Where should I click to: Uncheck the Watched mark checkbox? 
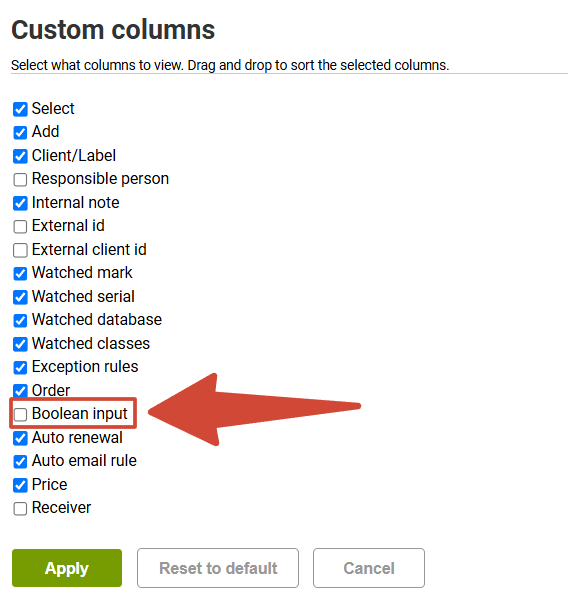[20, 274]
